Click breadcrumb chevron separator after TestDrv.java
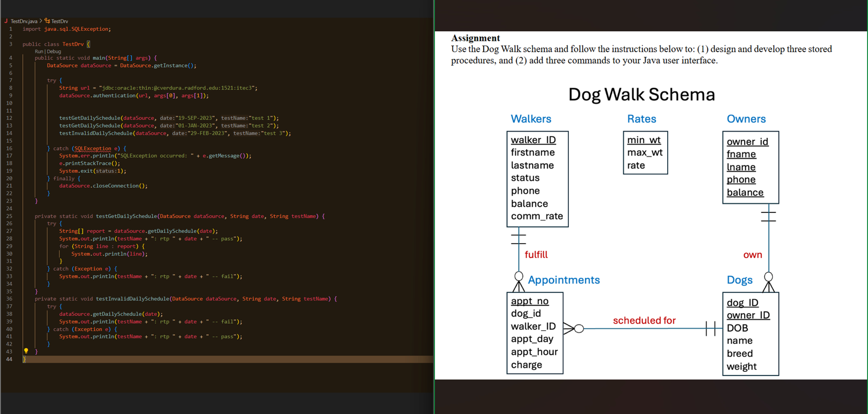This screenshot has height=414, width=868. (41, 21)
